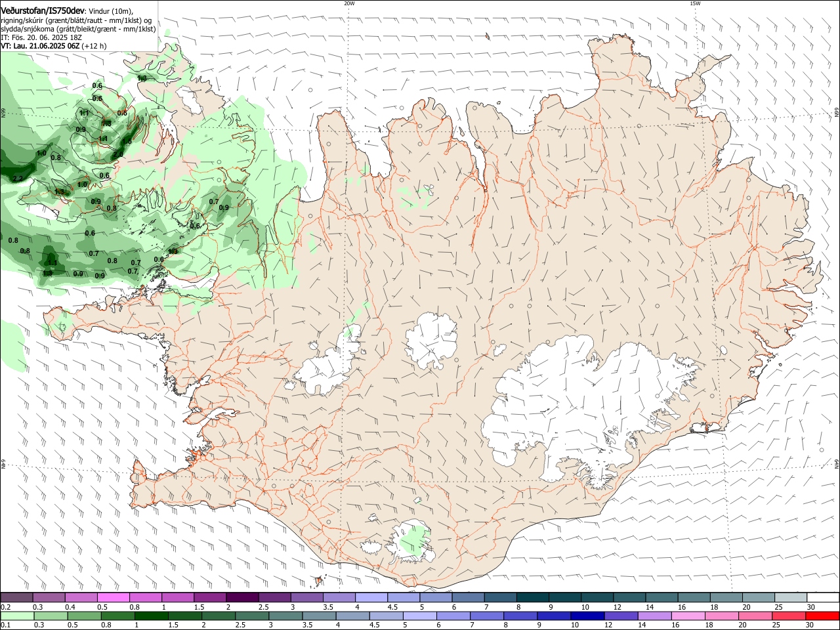Click the 20W longitude label
Viewport: 840px width, 630px height.
click(x=349, y=3)
